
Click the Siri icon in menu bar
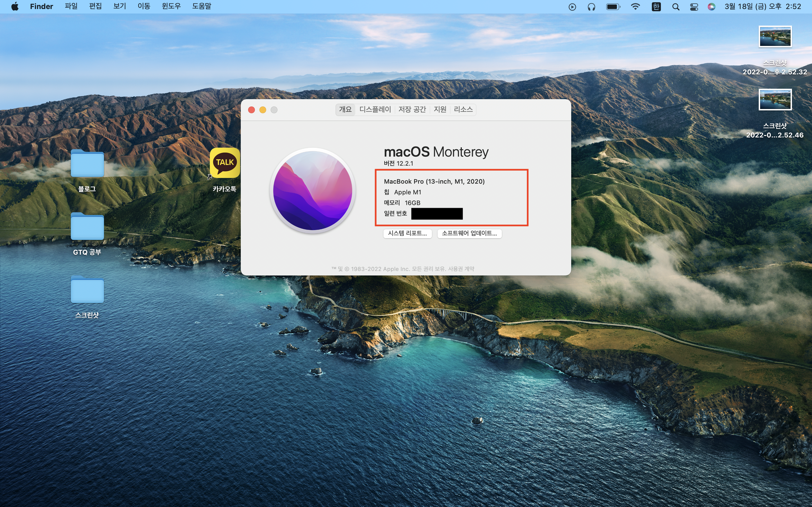pos(711,7)
